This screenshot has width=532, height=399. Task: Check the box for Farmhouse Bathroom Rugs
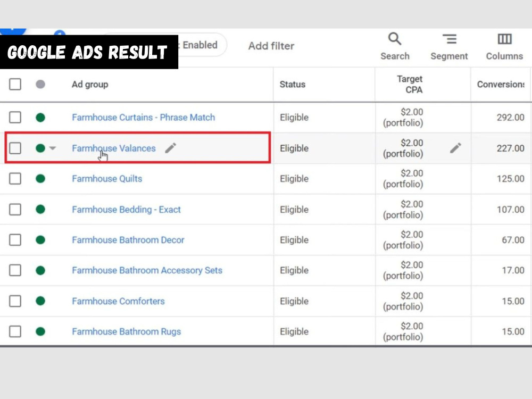(15, 331)
